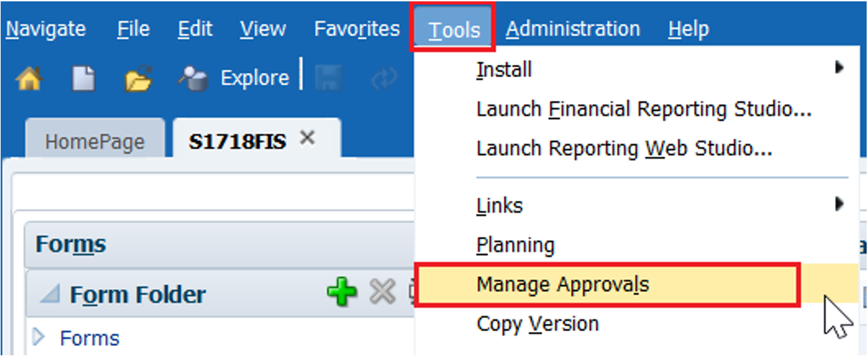This screenshot has height=360, width=868.
Task: Switch to the HomePage tab
Action: [x=94, y=142]
